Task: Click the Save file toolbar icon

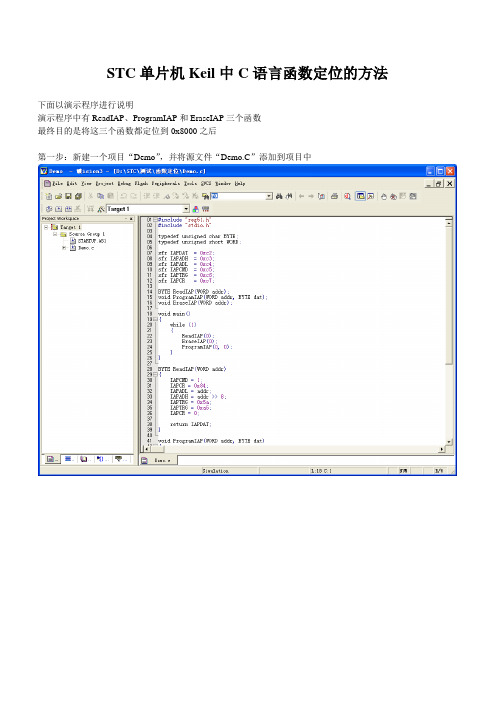Action: tap(68, 196)
